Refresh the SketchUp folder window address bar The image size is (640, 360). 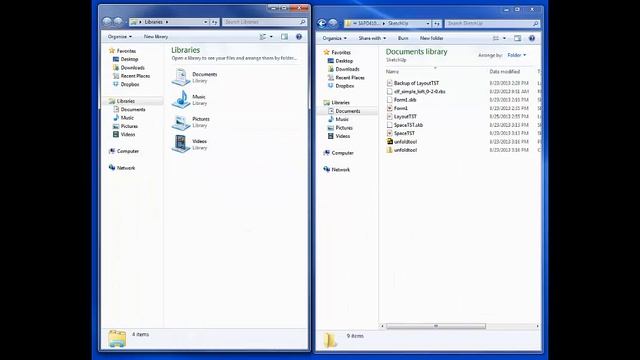(x=437, y=24)
